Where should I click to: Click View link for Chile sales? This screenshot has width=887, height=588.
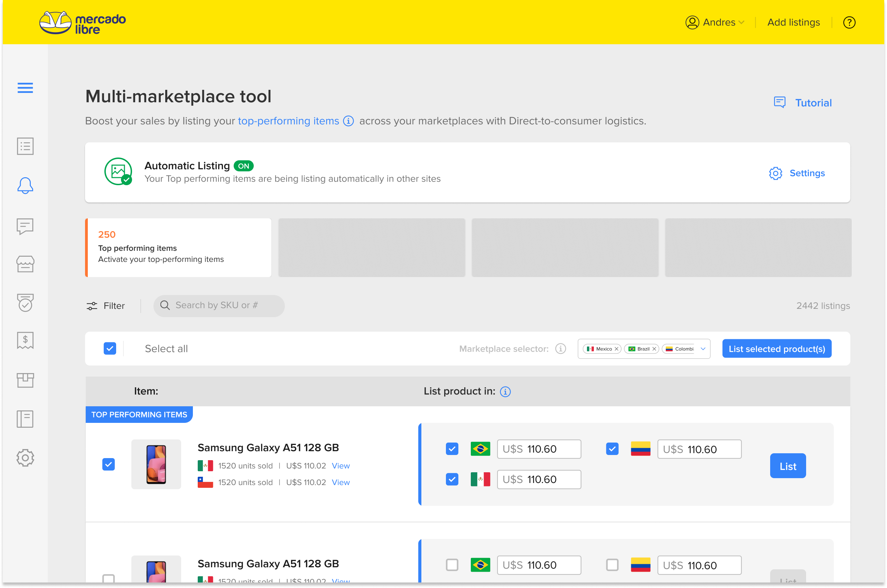pyautogui.click(x=341, y=483)
